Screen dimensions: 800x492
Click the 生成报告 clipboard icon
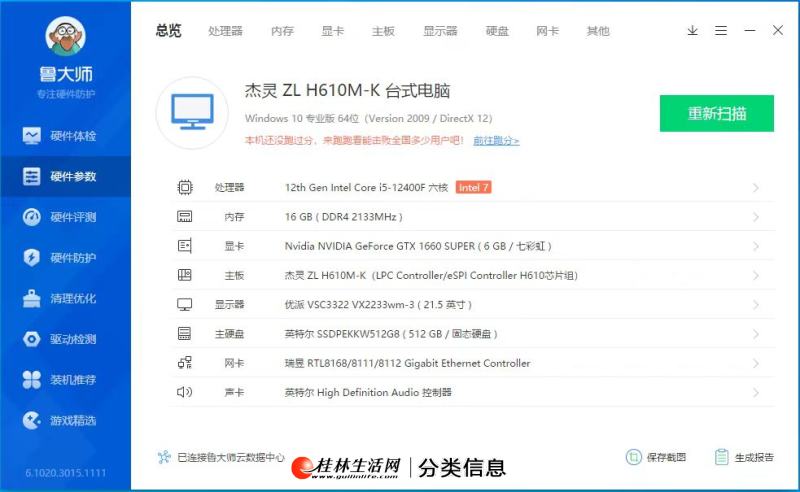721,457
